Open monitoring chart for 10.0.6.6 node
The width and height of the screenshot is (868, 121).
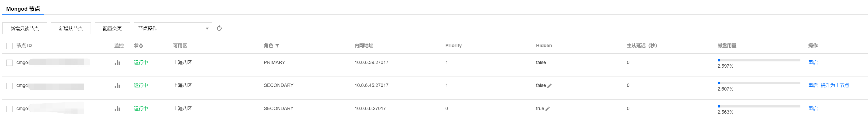pos(117,109)
